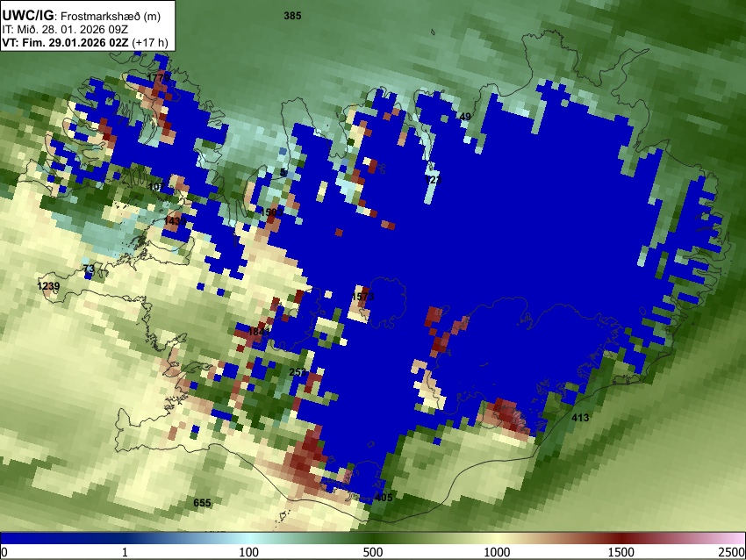Click the map value 405
This screenshot has width=746, height=560.
click(x=384, y=498)
